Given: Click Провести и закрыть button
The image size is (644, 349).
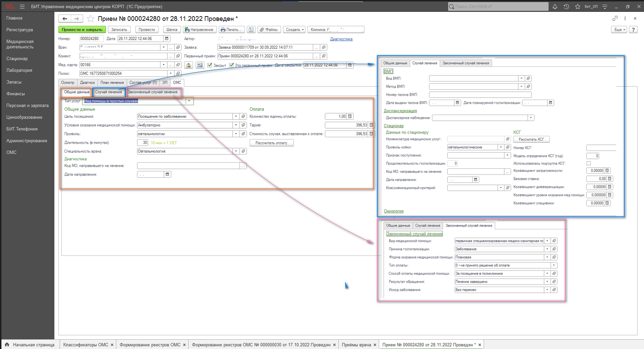Looking at the screenshot, I should [x=82, y=29].
